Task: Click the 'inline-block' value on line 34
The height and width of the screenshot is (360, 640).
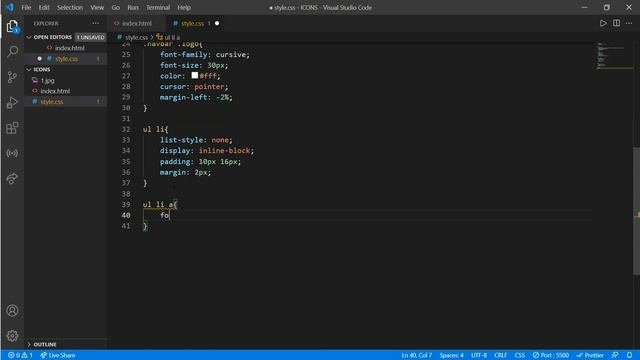Action: click(x=224, y=151)
